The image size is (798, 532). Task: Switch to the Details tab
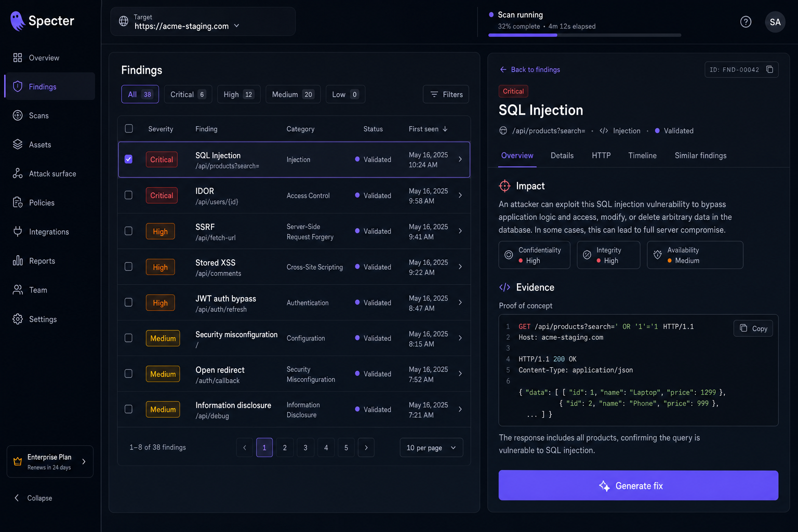[562, 155]
